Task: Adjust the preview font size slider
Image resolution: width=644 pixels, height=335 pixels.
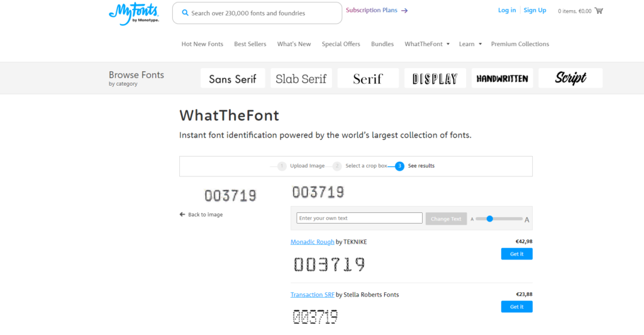Action: coord(490,219)
